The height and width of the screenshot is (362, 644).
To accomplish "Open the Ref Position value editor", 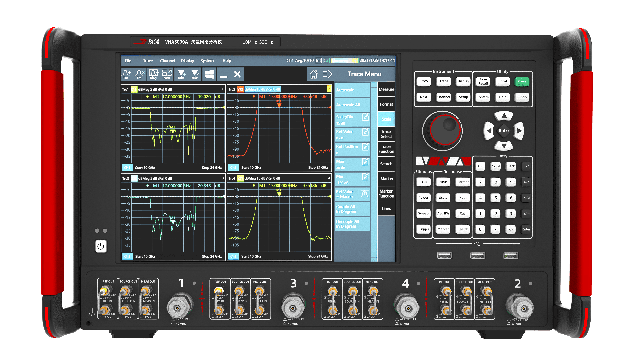I will tap(366, 147).
